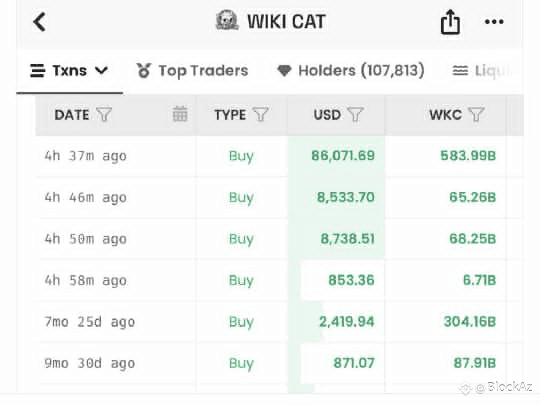Click the 583.99B WKC amount

[x=468, y=156]
